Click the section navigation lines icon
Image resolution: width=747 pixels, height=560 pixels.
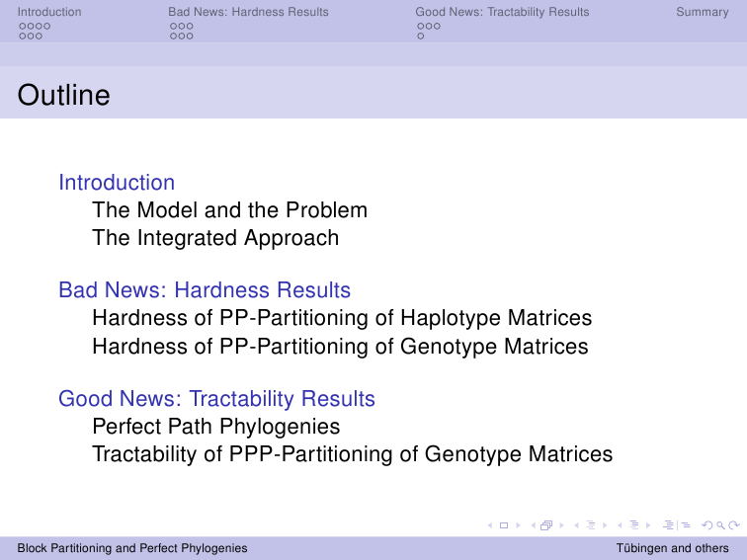point(634,525)
